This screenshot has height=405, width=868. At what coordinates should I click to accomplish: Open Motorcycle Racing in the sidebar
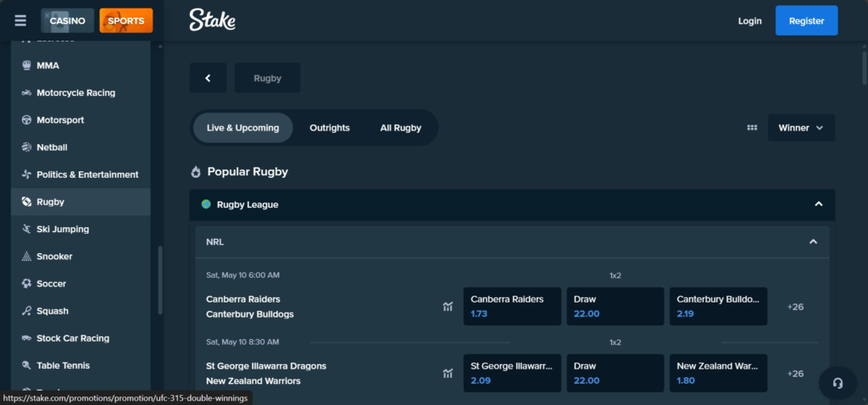click(81, 92)
